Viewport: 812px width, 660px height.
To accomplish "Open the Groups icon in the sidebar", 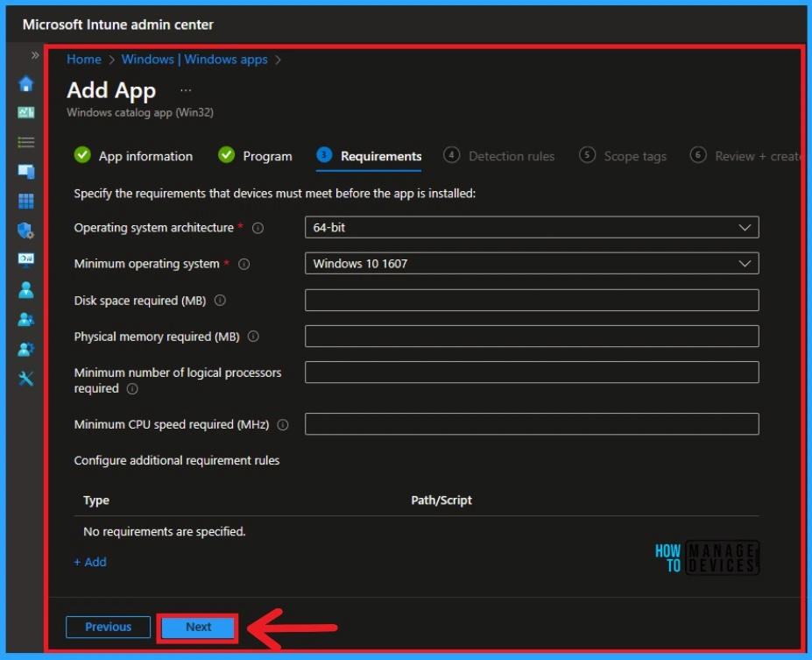I will click(26, 320).
